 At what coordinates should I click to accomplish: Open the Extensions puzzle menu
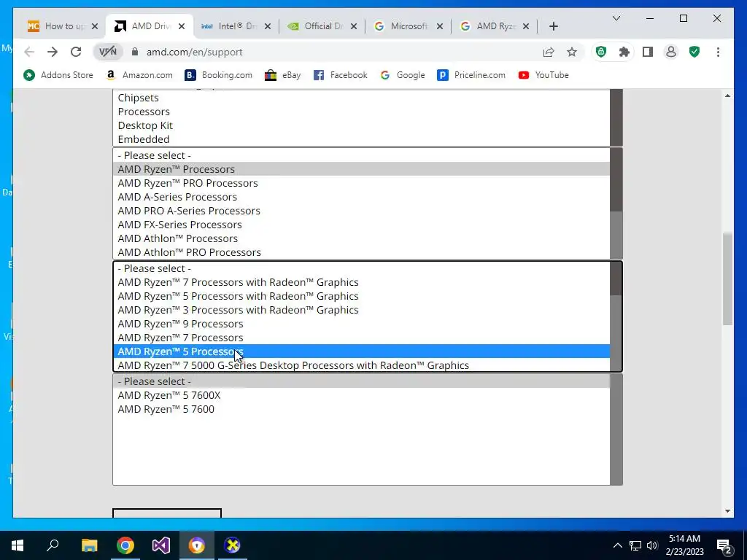click(x=624, y=52)
